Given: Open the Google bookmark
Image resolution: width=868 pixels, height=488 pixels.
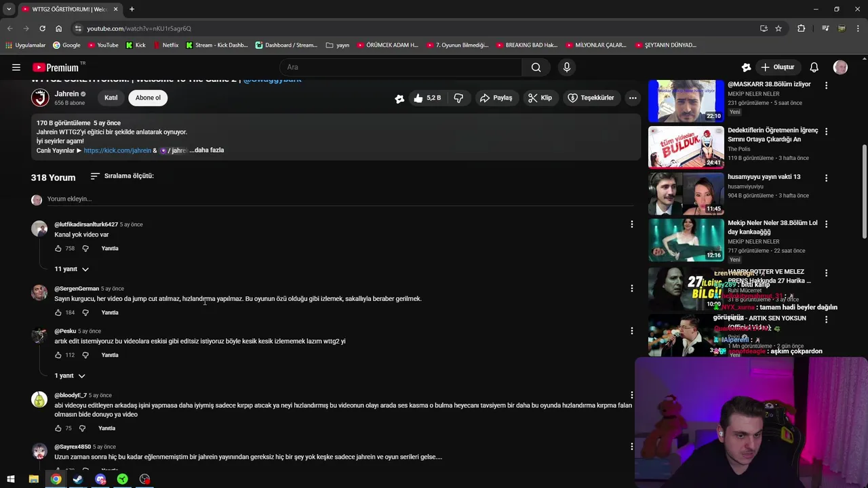Looking at the screenshot, I should point(66,45).
